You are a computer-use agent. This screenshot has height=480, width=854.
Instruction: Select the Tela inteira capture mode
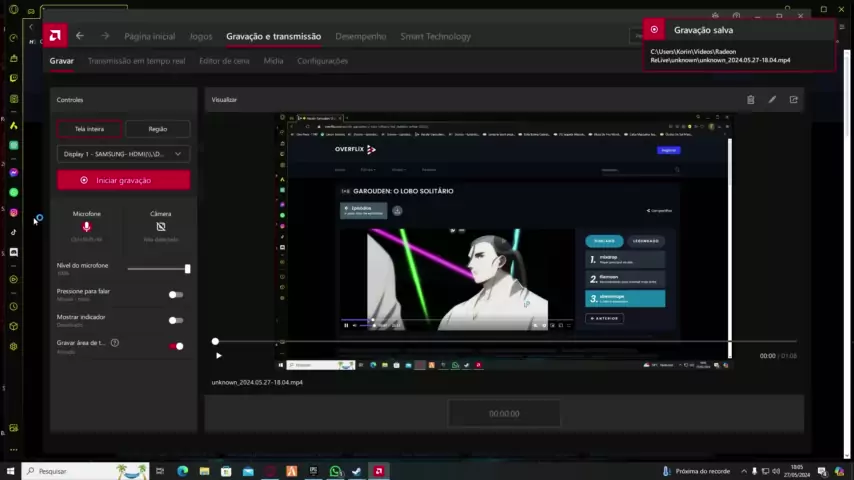click(x=89, y=129)
